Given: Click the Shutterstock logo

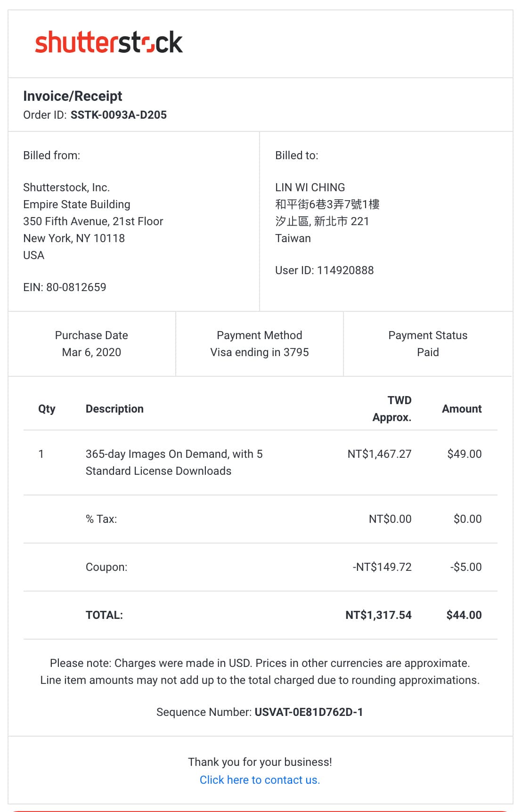Looking at the screenshot, I should click(109, 42).
